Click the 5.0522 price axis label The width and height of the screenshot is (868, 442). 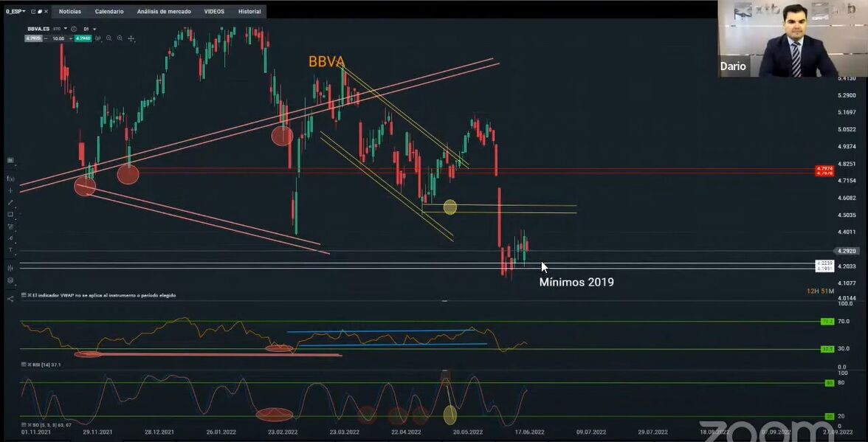coord(847,129)
